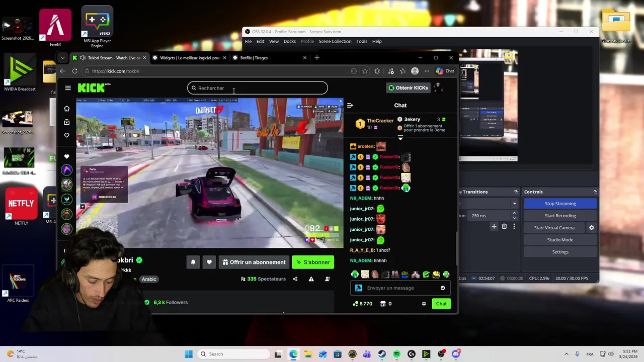This screenshot has height=362, width=644.
Task: Reload the Kick page
Action: coord(75,71)
